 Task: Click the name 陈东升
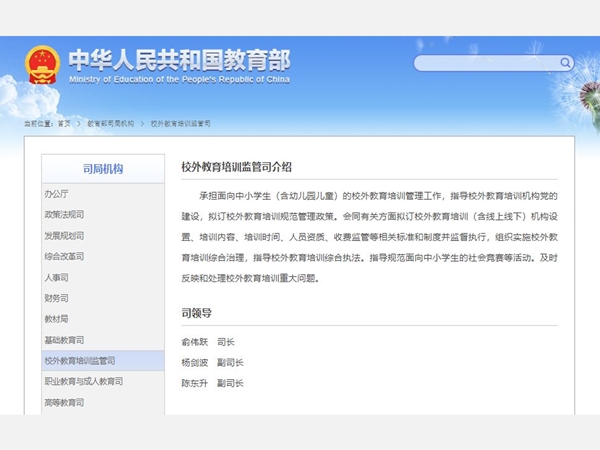coord(195,383)
